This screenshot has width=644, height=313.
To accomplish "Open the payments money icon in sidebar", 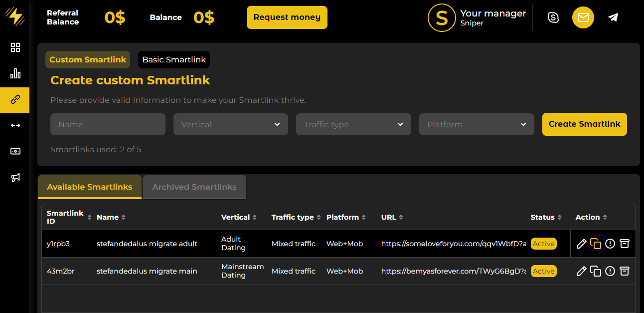I will [15, 151].
